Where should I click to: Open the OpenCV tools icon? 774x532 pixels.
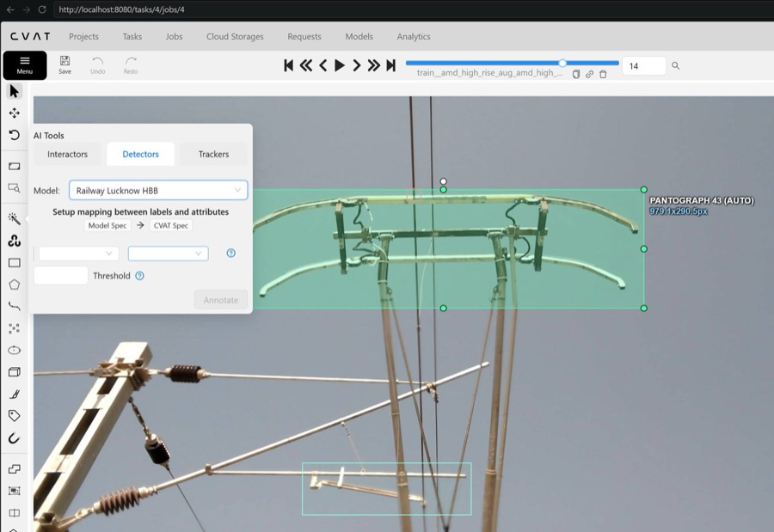point(15,241)
